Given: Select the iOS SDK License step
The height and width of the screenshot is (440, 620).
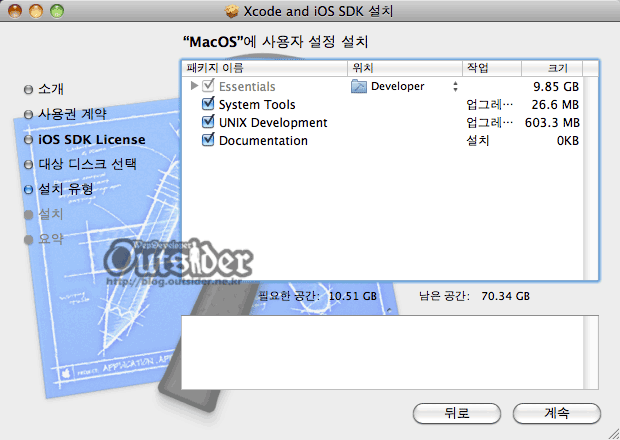Looking at the screenshot, I should tap(92, 139).
